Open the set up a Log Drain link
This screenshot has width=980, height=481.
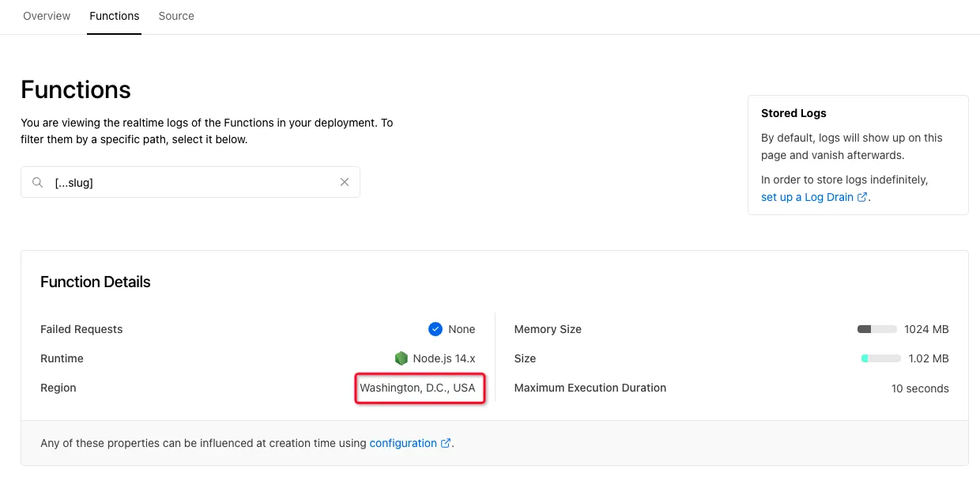807,197
